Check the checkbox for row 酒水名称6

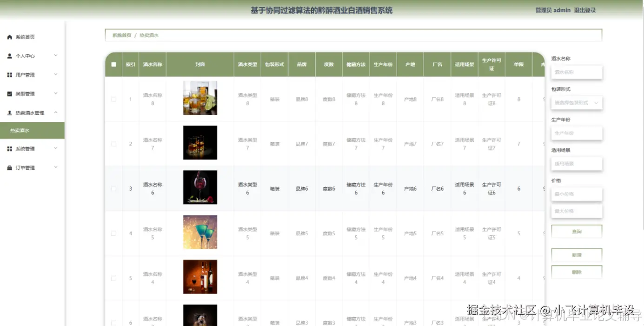pos(114,189)
